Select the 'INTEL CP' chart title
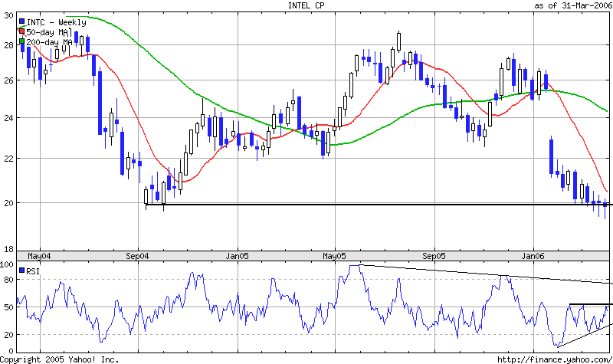This screenshot has width=613, height=364. click(x=306, y=5)
